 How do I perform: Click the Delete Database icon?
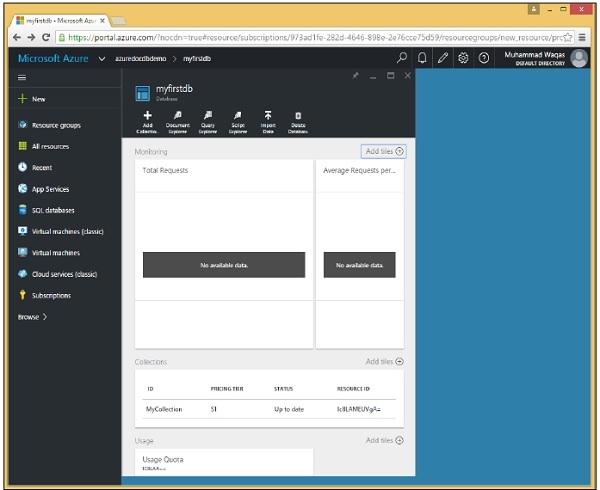coord(298,120)
